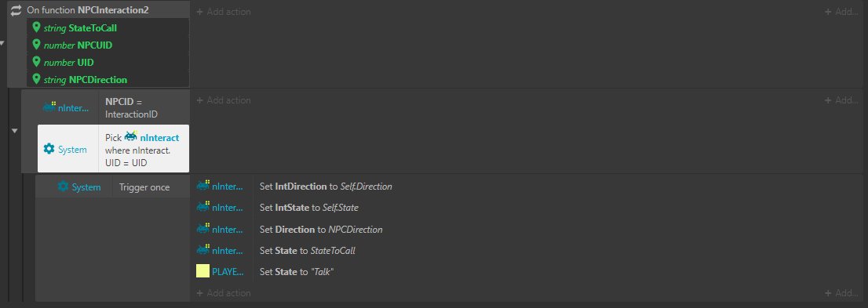Select the Trigger once condition
868x308 pixels.
(144, 187)
